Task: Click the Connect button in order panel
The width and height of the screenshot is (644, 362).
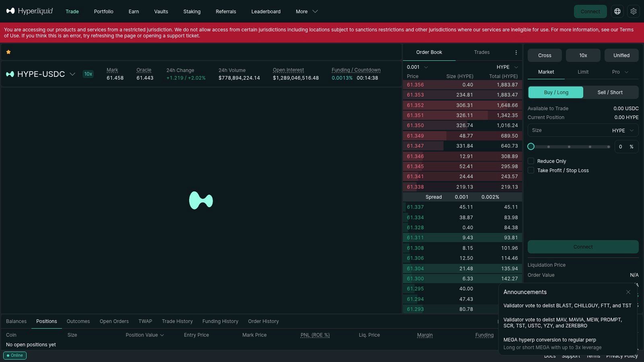Action: tap(583, 247)
